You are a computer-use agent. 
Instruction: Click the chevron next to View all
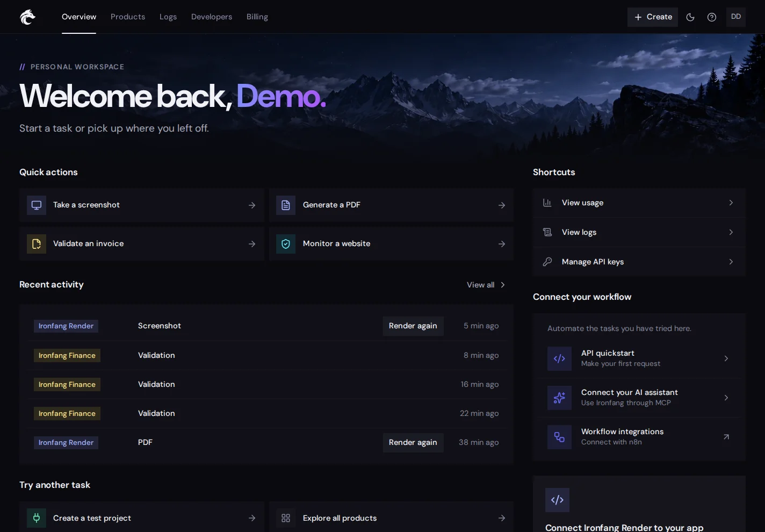503,285
